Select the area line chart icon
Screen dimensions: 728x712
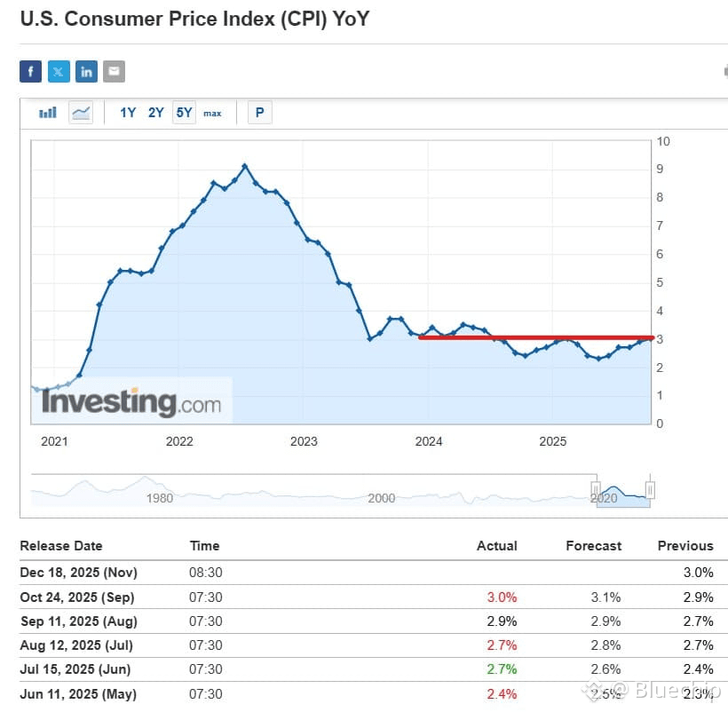pyautogui.click(x=81, y=113)
